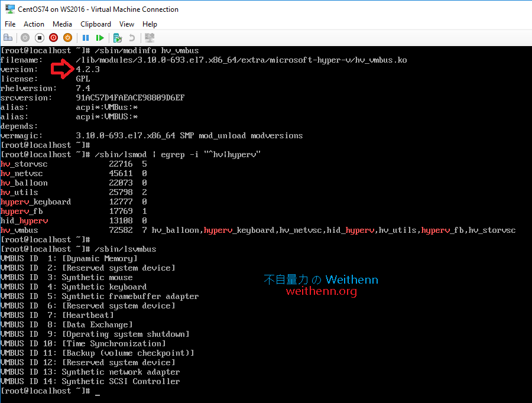The height and width of the screenshot is (403, 532).
Task: Click the grayed Start VM power icon
Action: point(25,37)
